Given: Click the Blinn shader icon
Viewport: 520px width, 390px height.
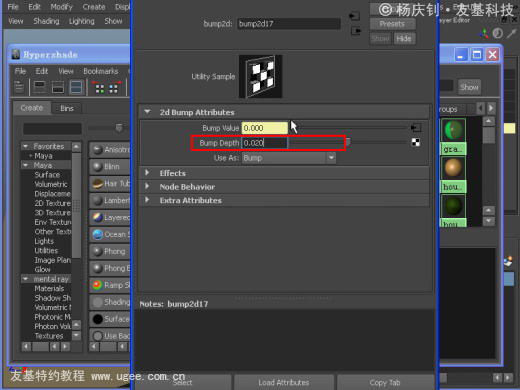Looking at the screenshot, I should click(x=97, y=166).
